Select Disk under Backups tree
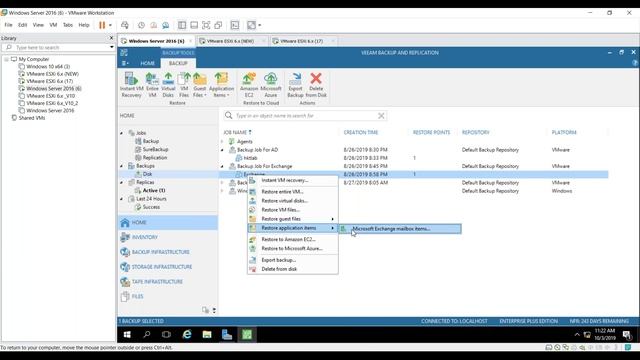 pos(147,174)
